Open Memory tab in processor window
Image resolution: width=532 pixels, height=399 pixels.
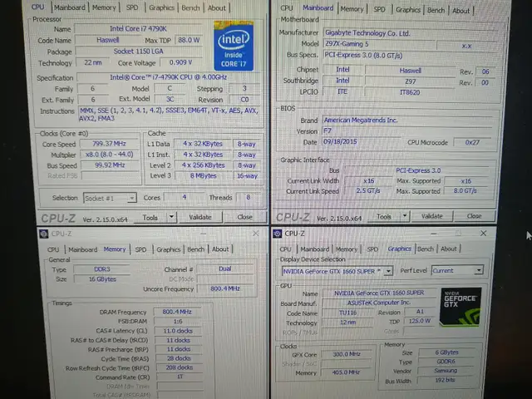(x=104, y=7)
